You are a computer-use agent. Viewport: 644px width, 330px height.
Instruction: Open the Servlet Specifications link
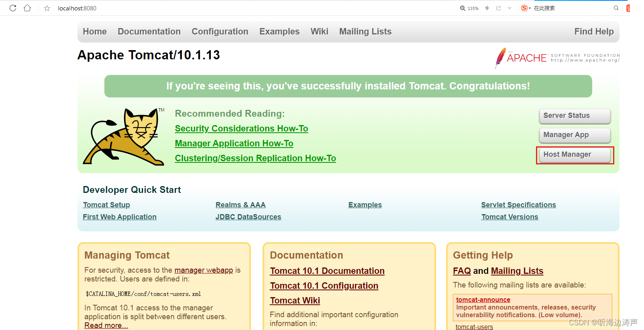click(x=518, y=204)
